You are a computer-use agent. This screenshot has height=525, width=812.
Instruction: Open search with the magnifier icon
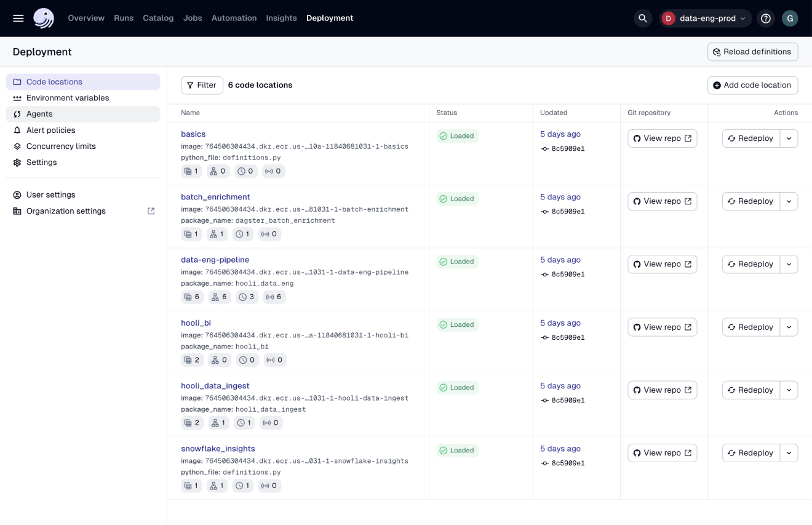pyautogui.click(x=643, y=18)
